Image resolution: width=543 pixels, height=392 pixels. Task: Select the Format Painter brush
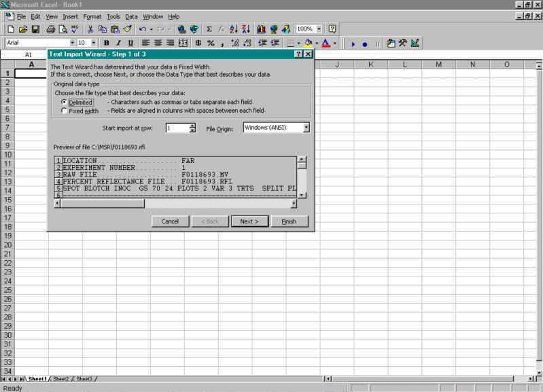click(x=128, y=29)
